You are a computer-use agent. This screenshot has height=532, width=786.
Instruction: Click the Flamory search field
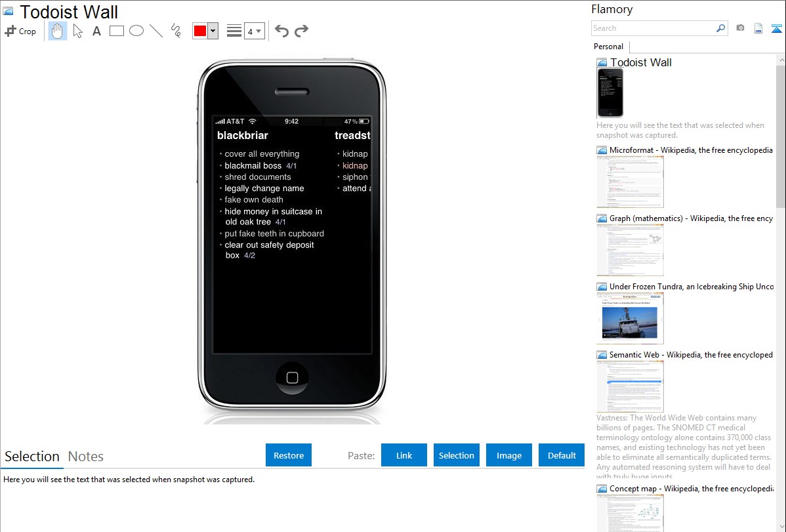pos(653,28)
